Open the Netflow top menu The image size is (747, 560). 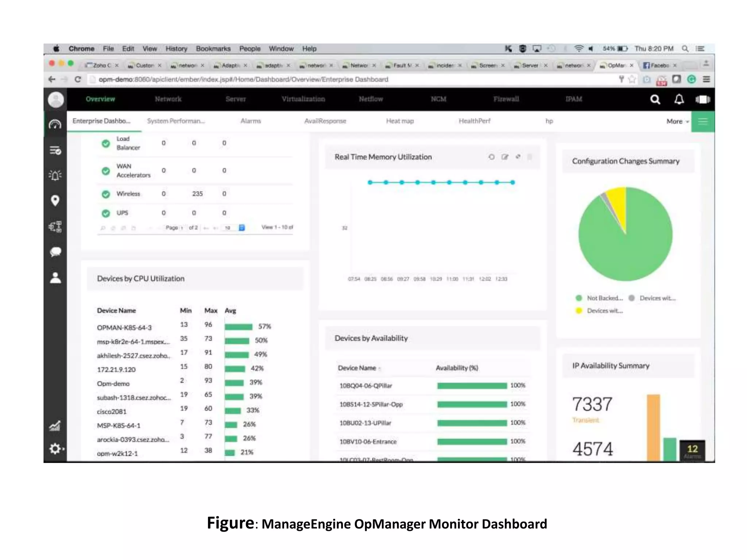pos(371,99)
